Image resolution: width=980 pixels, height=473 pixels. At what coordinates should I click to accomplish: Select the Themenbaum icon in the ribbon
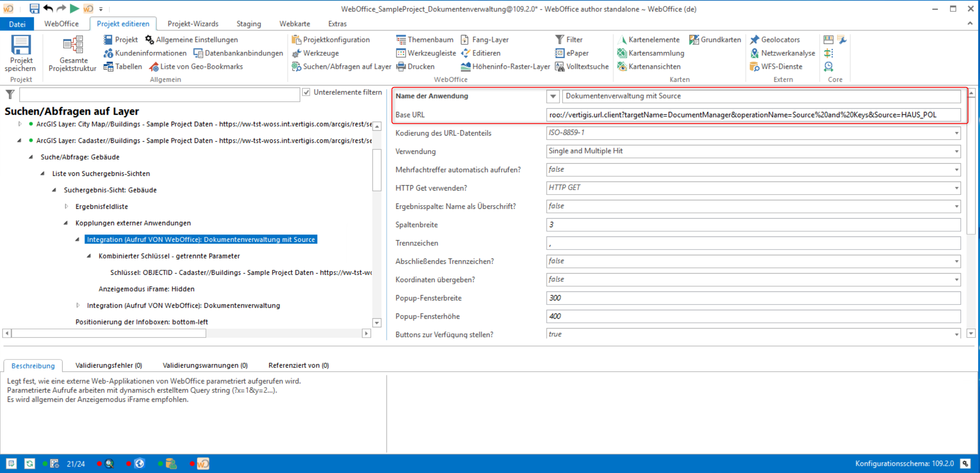tap(401, 39)
